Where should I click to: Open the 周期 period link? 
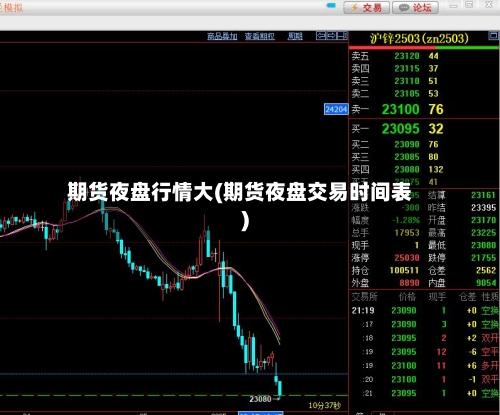295,36
